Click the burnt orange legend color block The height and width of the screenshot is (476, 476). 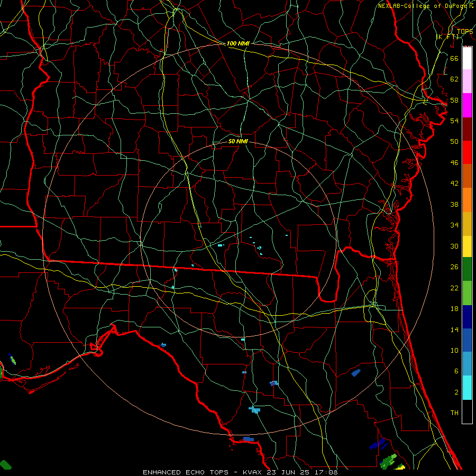467,176
